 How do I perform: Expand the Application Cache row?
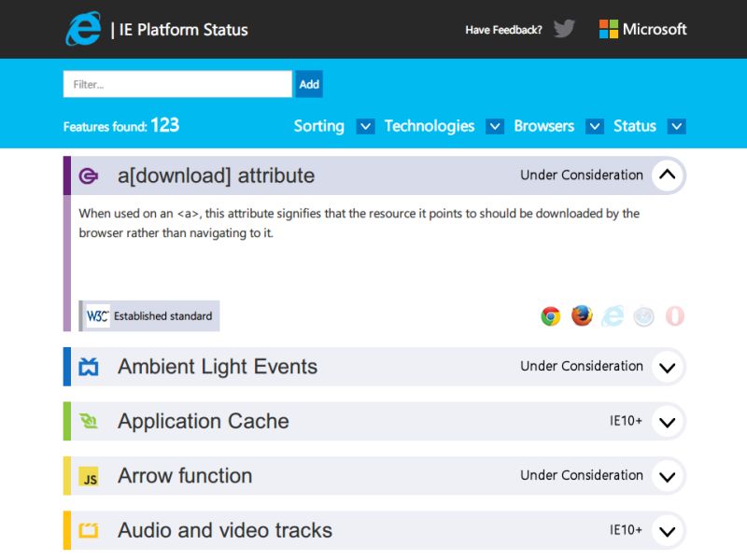coord(668,422)
